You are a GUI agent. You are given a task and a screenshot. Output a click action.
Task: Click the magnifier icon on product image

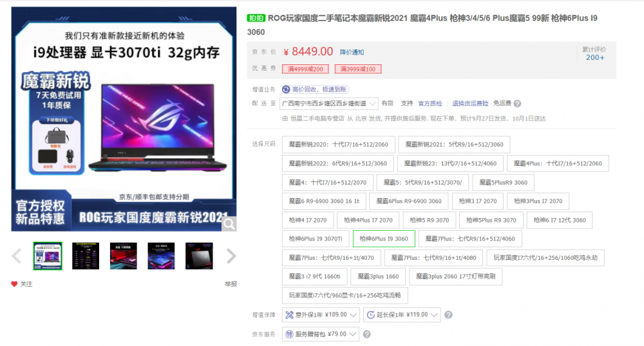229,224
